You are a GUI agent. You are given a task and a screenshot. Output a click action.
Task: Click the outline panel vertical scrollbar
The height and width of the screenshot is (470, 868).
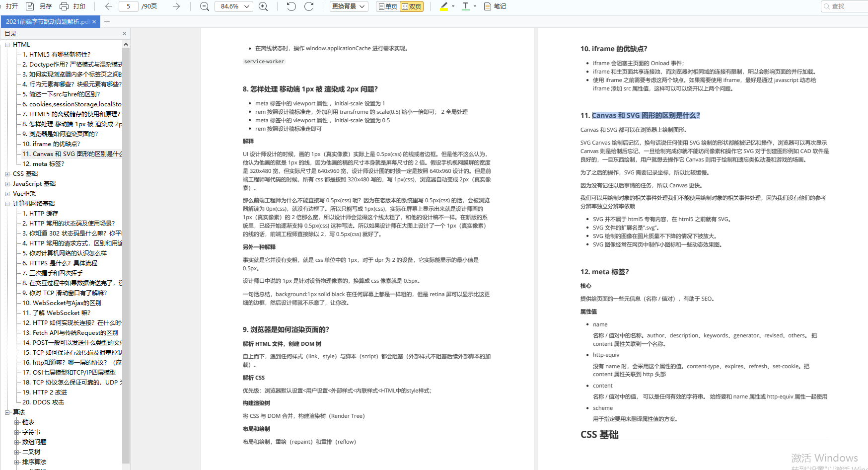point(126,256)
